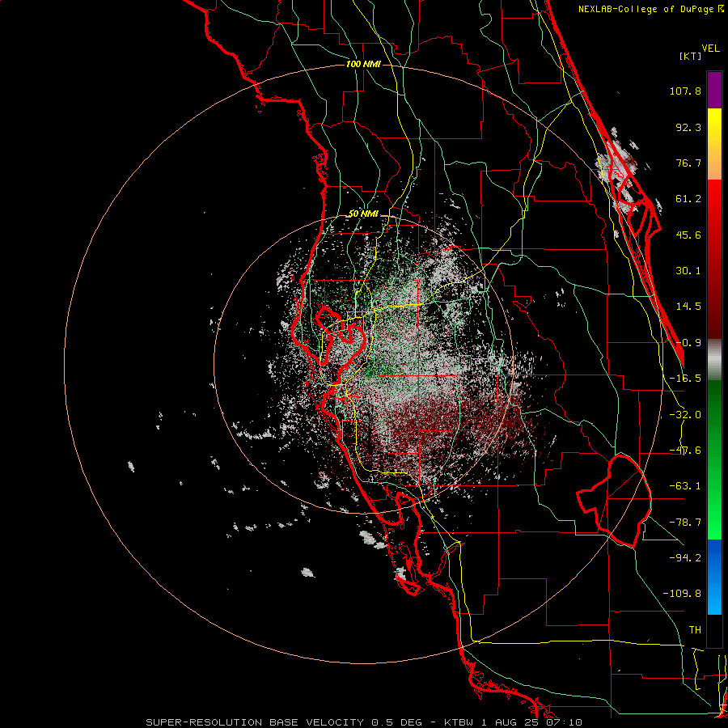This screenshot has height=728, width=728.
Task: Click the blue segment of the color bar
Action: coord(714,577)
